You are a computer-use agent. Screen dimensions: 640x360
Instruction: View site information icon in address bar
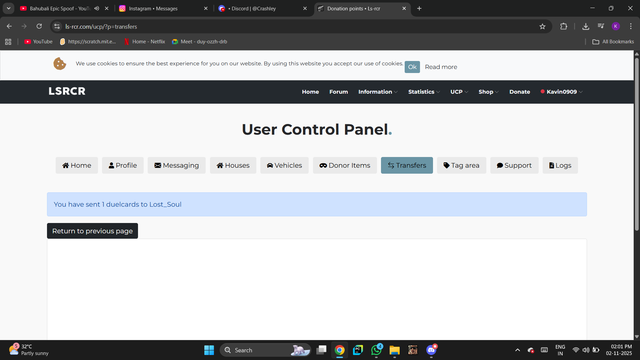click(57, 27)
